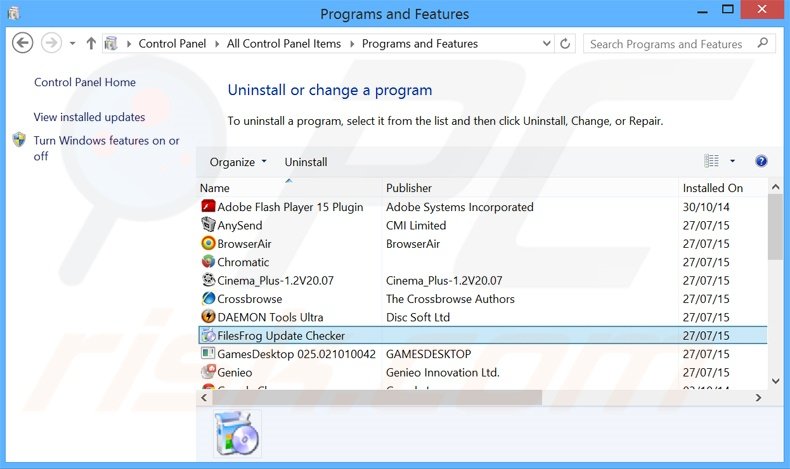
Task: Click the Forward navigation arrow
Action: point(51,43)
